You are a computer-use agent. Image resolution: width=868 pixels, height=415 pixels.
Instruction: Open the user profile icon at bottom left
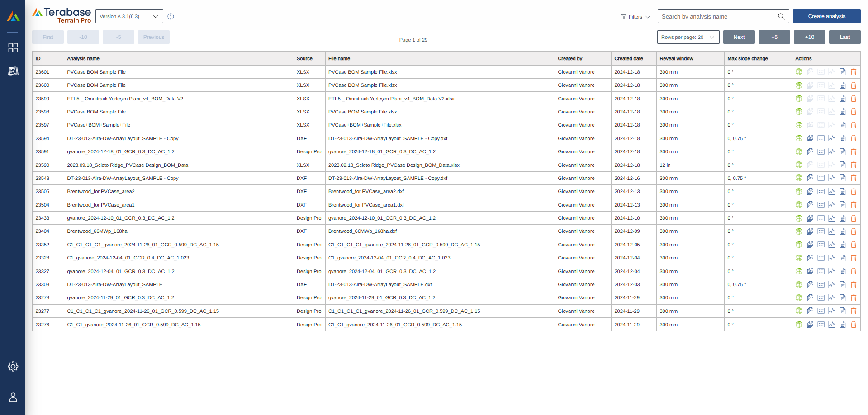pos(13,397)
